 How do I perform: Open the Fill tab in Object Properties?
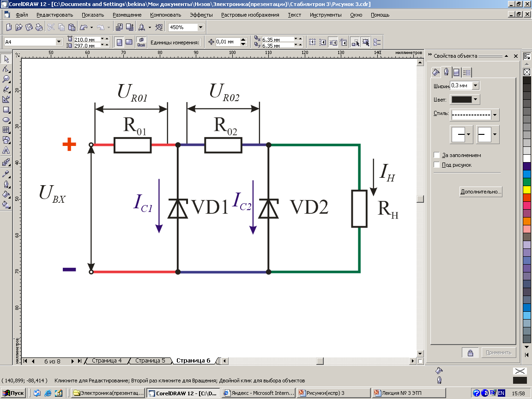click(x=436, y=72)
